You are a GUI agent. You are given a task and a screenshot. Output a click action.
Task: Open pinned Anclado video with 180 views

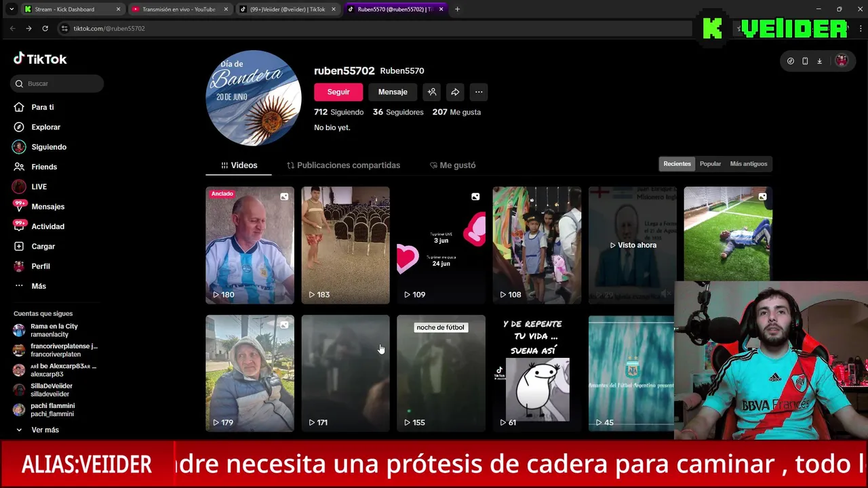[250, 245]
